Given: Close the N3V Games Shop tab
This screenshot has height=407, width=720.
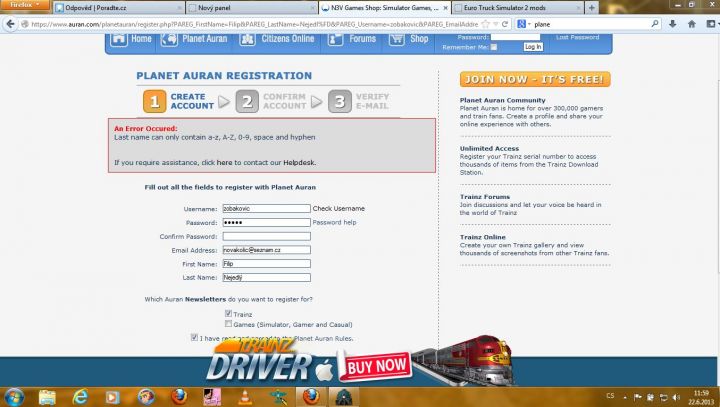Looking at the screenshot, I should 445,8.
